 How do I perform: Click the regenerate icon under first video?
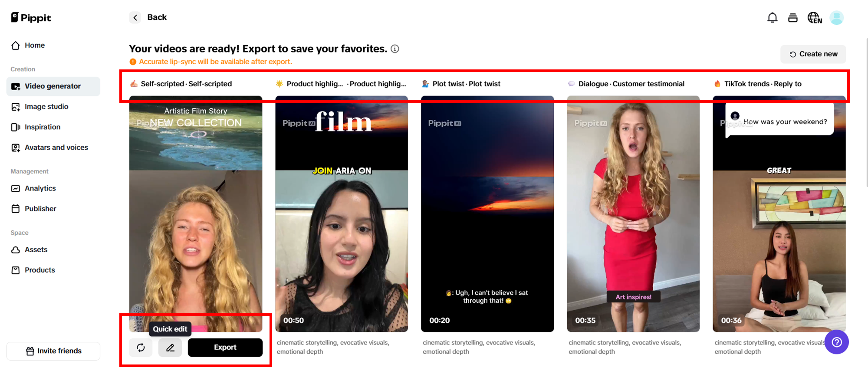click(x=141, y=348)
